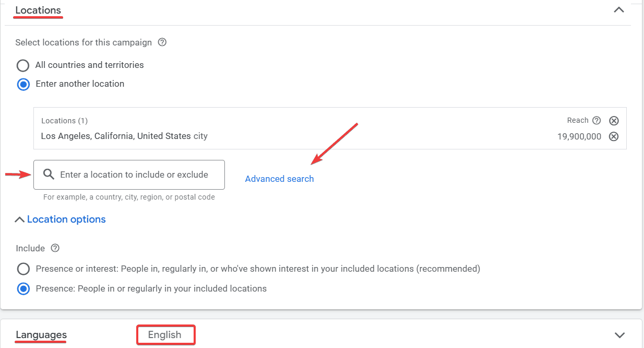Click the Locations section header
The height and width of the screenshot is (348, 644).
pos(38,10)
